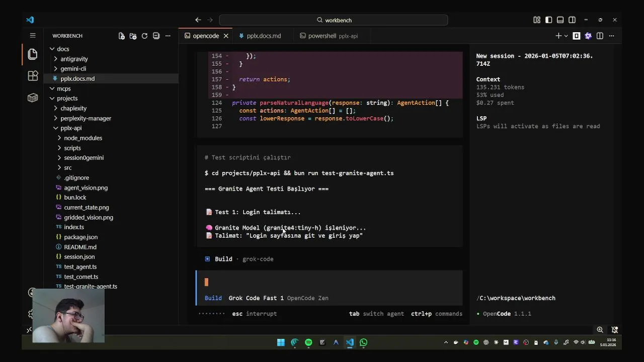Screen dimensions: 644x362
Task: Expand the antigravity folder
Action: [x=111, y=59]
